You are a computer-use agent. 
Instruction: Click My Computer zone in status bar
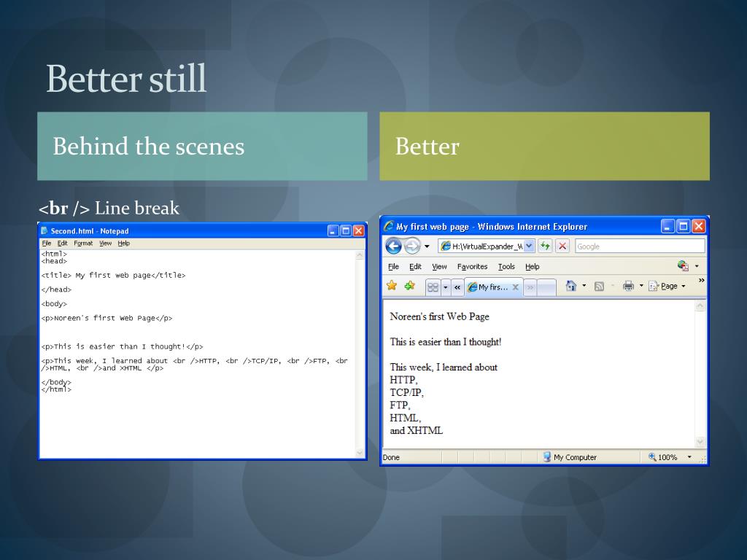[570, 457]
